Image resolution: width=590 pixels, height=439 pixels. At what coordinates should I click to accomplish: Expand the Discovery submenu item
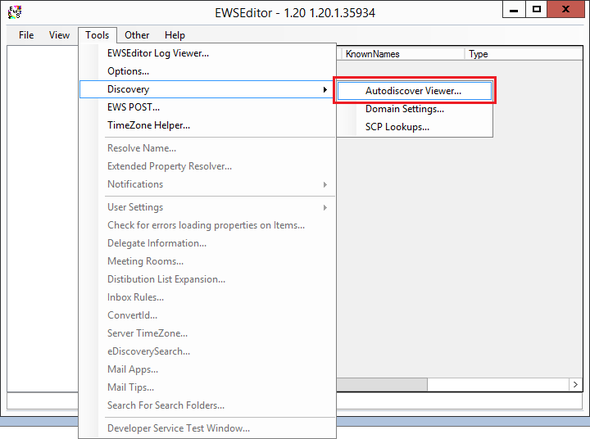pos(206,89)
